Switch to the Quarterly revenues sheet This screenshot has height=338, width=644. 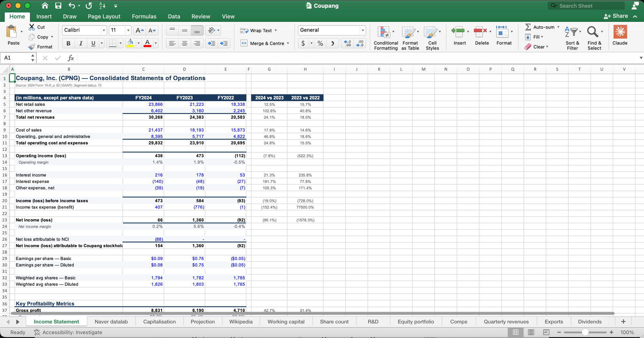click(x=506, y=322)
